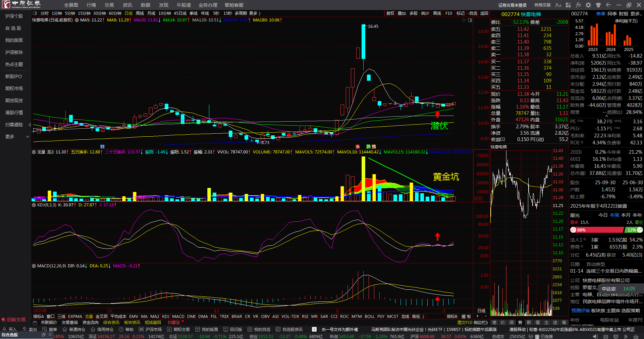The height and width of the screenshot is (339, 644).
Task: Click the plus icon in bottom toolbar
Action: [x=314, y=329]
